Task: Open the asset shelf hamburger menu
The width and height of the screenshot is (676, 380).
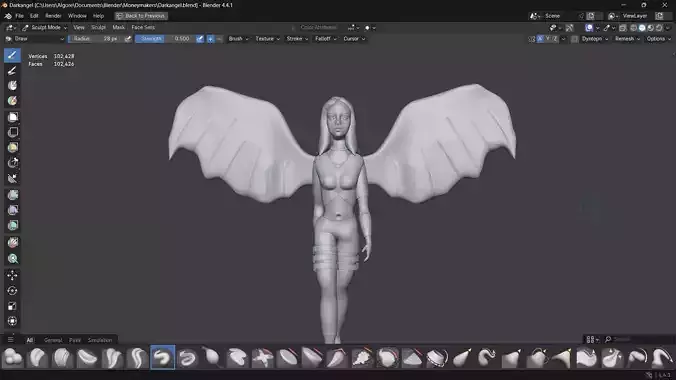Action: 10,340
